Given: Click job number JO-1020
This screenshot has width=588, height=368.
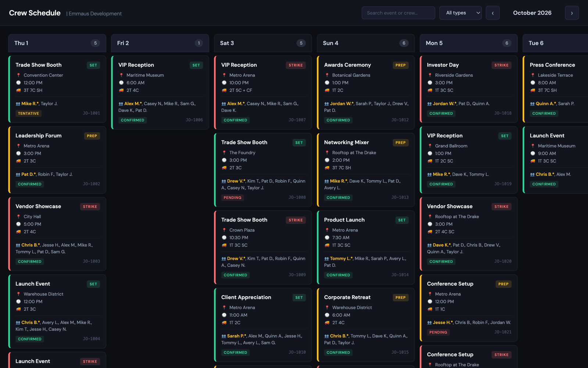Looking at the screenshot, I should [503, 261].
